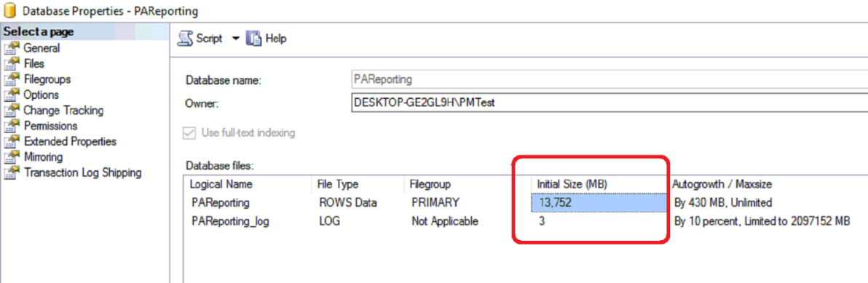Toggle Use full-text indexing checkbox

(x=189, y=133)
